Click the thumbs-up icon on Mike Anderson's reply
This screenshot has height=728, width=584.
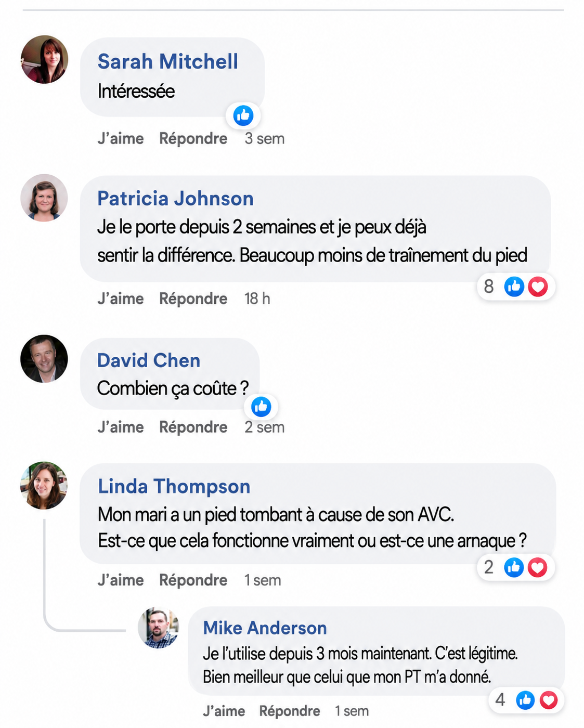pos(525,700)
